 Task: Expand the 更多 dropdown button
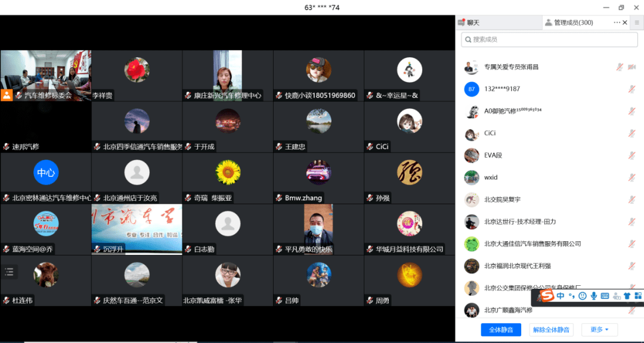point(599,329)
